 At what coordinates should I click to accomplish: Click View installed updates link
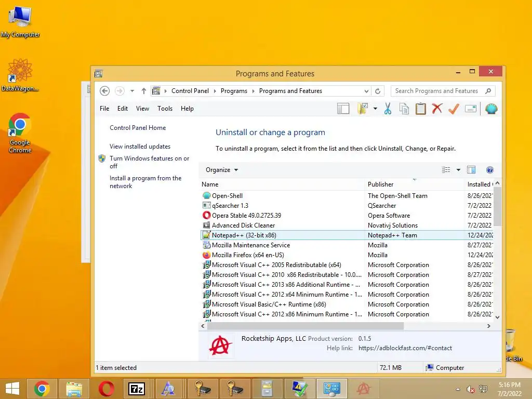pos(140,146)
